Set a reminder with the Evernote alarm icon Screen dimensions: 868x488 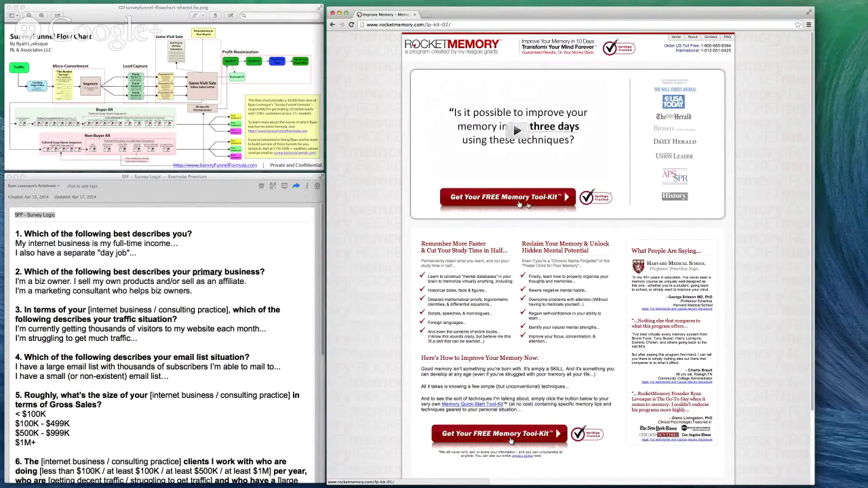coord(261,186)
